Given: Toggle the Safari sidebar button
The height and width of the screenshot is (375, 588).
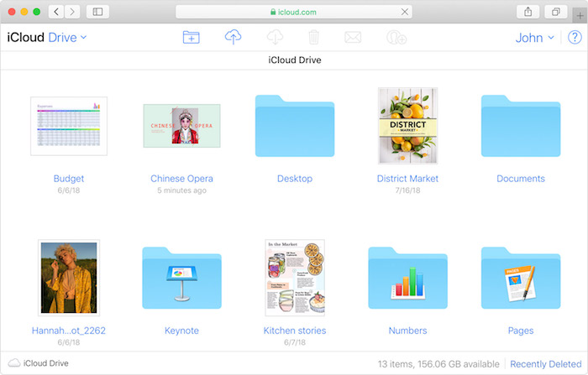Looking at the screenshot, I should (x=97, y=12).
